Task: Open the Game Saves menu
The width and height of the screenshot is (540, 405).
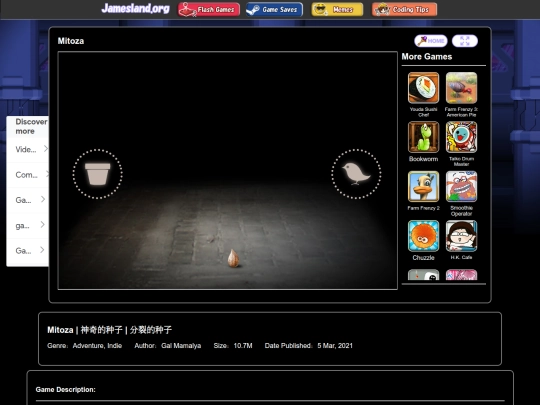Action: coord(274,10)
